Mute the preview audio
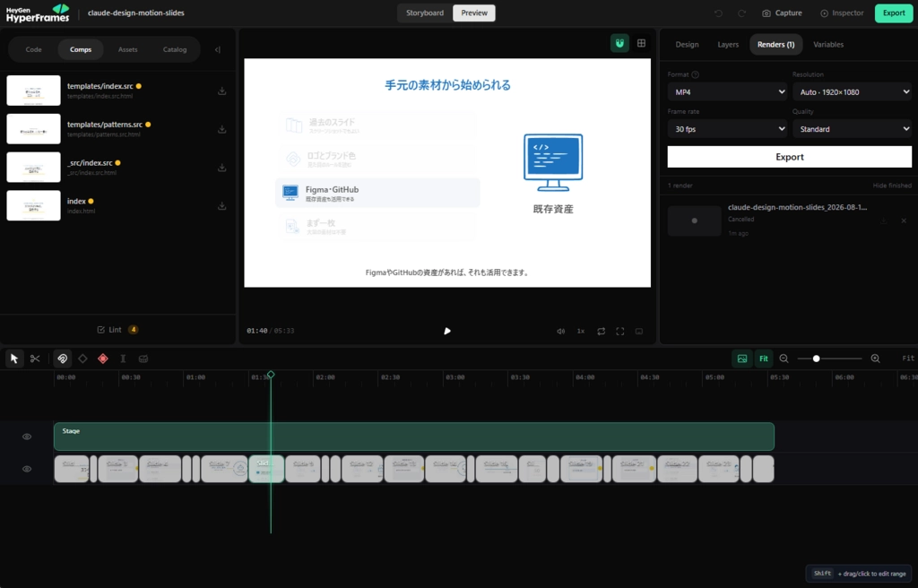Viewport: 918px width, 588px height. tap(560, 331)
